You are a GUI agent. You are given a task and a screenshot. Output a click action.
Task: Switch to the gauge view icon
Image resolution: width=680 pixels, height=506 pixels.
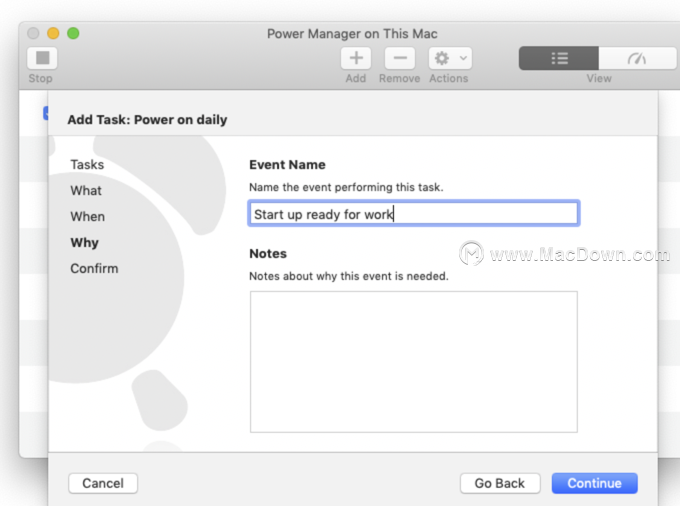[637, 58]
